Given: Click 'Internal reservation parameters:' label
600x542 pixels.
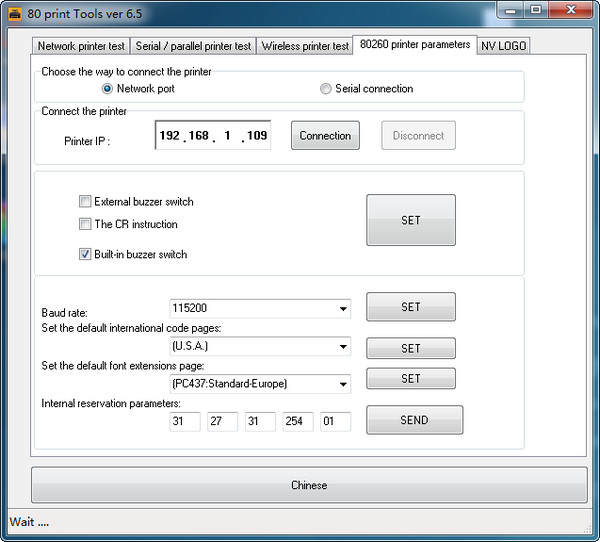Looking at the screenshot, I should tap(111, 403).
